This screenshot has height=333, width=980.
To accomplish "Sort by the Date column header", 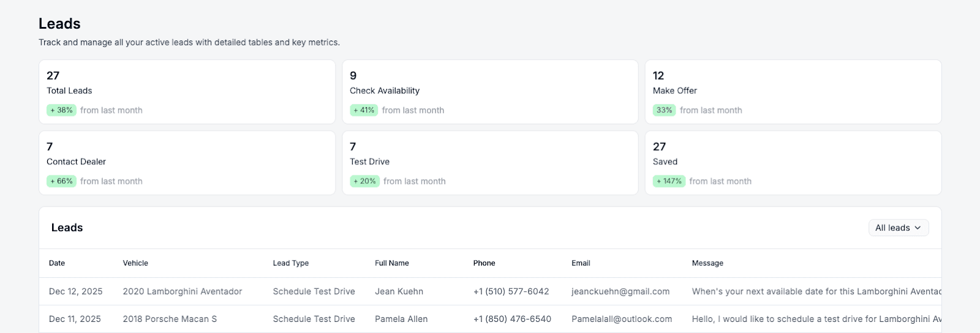I will point(57,263).
